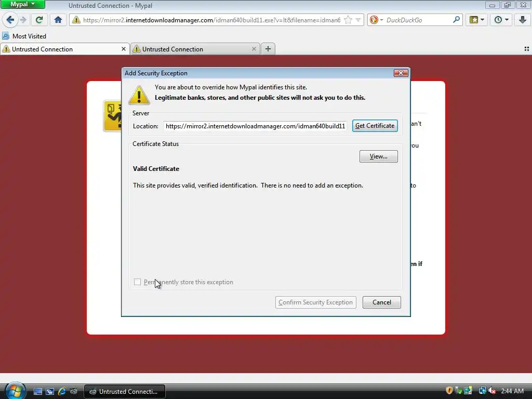Reload the page with the refresh icon
Image resolution: width=532 pixels, height=399 pixels.
tap(39, 20)
